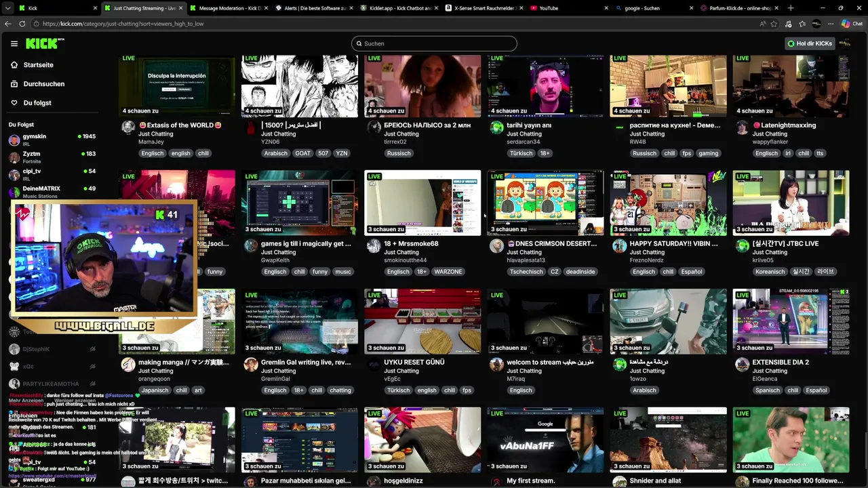Open the Kick hamburger sidebar menu
This screenshot has height=488, width=868.
click(14, 43)
